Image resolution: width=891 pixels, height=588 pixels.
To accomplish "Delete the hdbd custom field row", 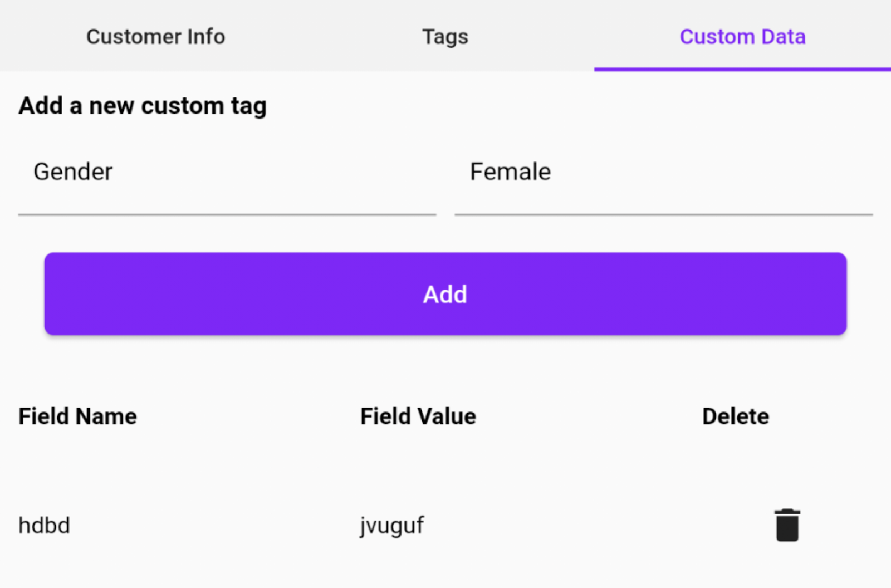I will click(x=787, y=525).
